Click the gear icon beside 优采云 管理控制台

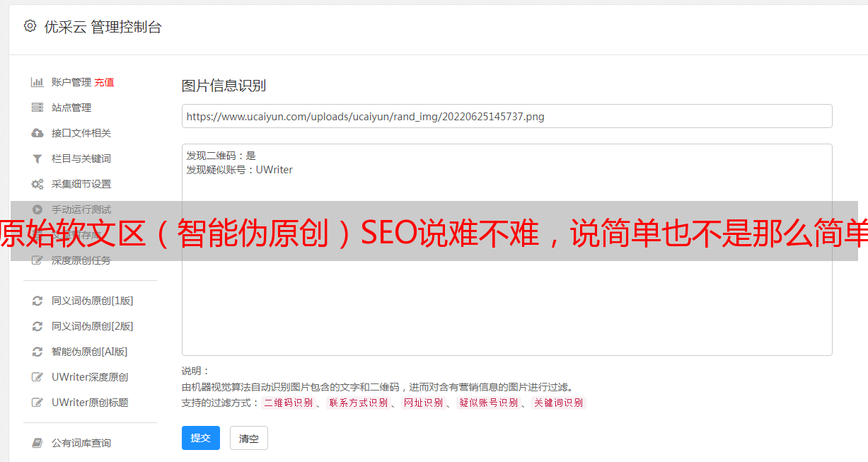click(30, 26)
